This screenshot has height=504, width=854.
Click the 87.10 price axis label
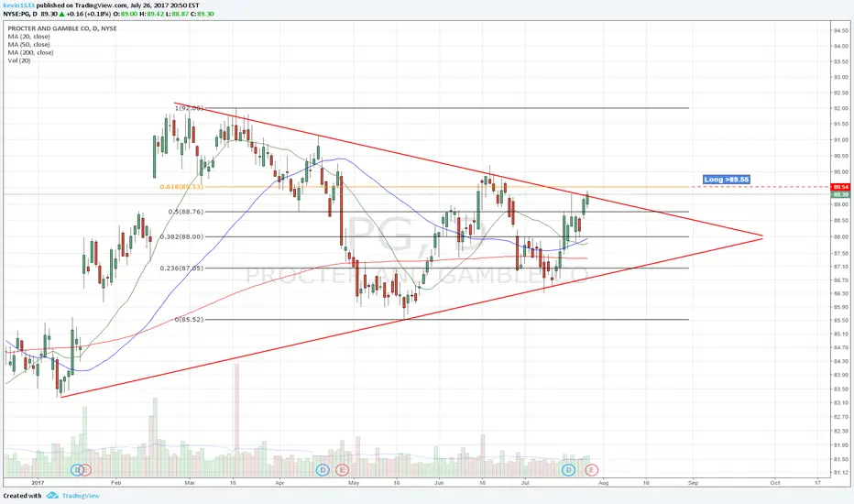pyautogui.click(x=840, y=267)
